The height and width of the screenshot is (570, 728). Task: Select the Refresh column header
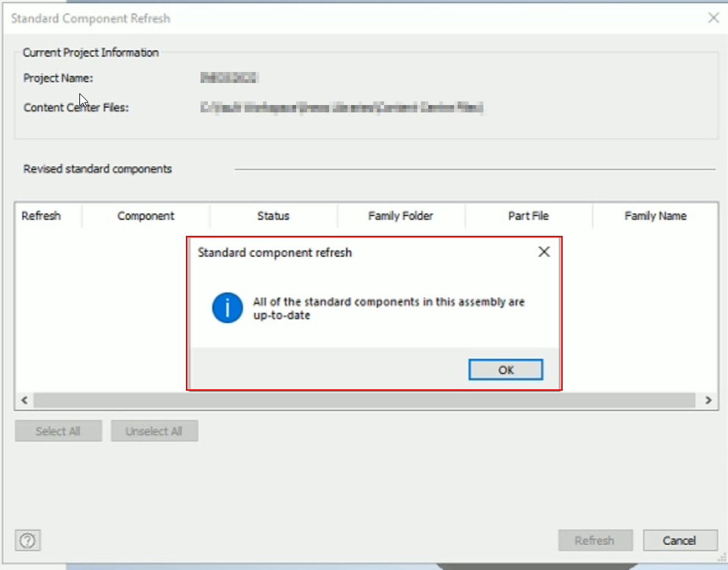42,215
